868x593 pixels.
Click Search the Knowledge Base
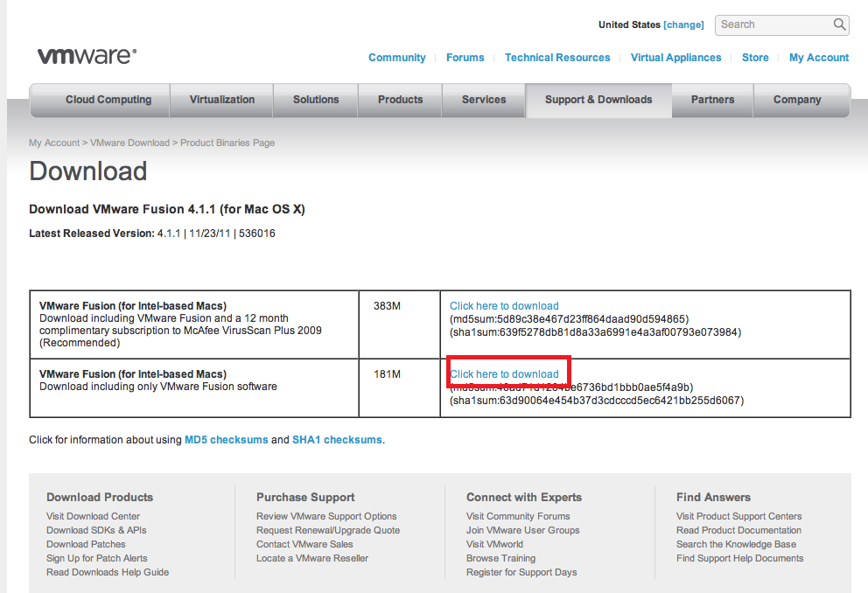(736, 544)
